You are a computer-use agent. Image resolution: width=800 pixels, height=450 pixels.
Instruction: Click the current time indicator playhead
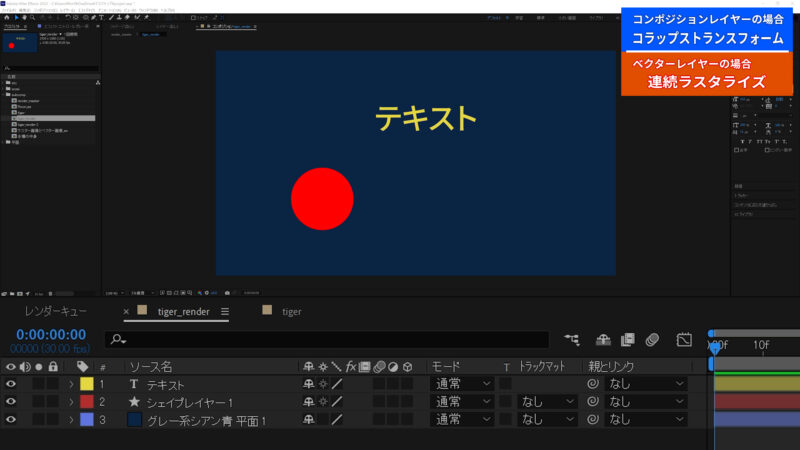(x=715, y=348)
